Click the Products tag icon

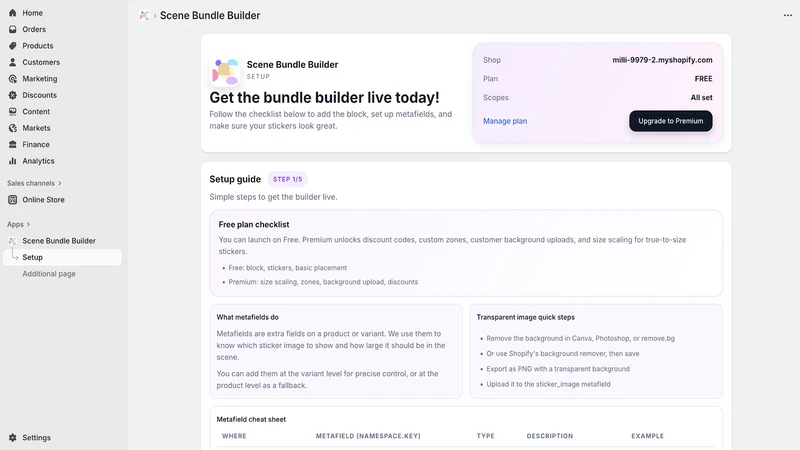tap(13, 45)
